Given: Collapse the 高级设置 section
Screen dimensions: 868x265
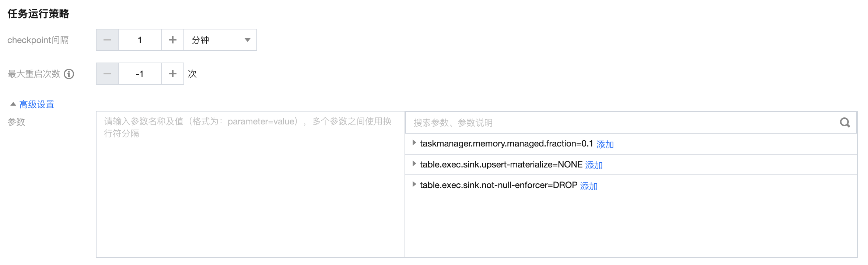Looking at the screenshot, I should tap(13, 104).
